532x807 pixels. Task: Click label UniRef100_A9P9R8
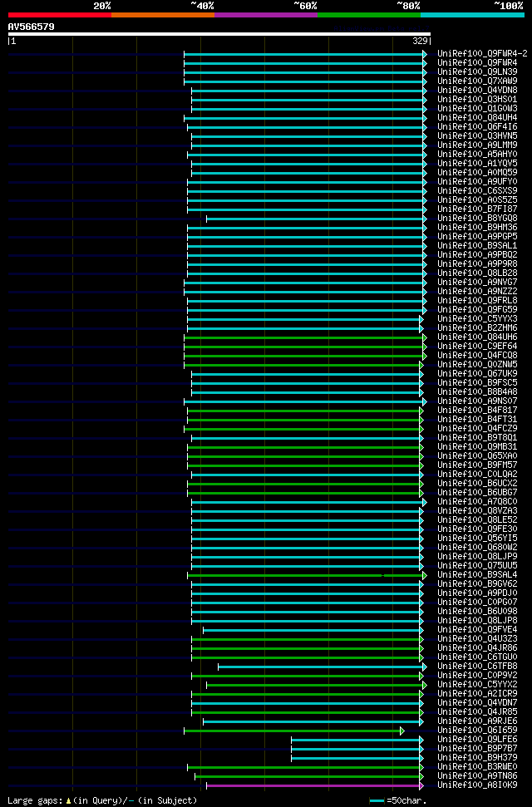pyautogui.click(x=477, y=264)
